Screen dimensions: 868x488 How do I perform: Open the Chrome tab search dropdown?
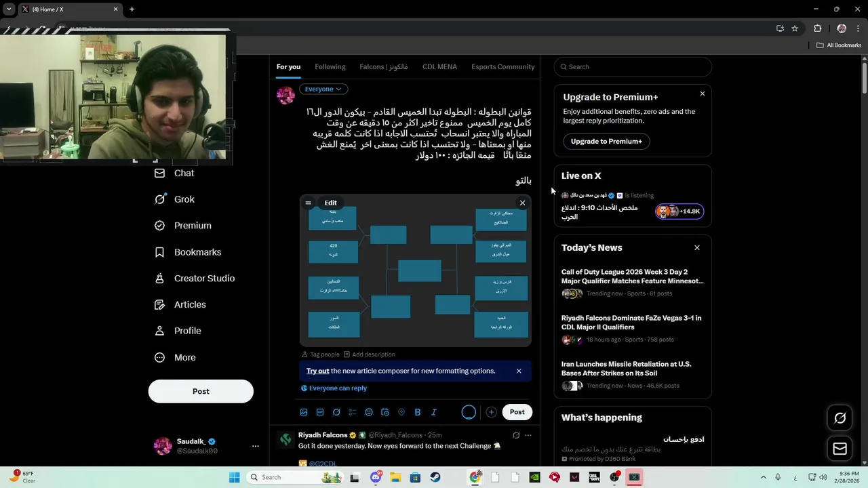(x=9, y=9)
